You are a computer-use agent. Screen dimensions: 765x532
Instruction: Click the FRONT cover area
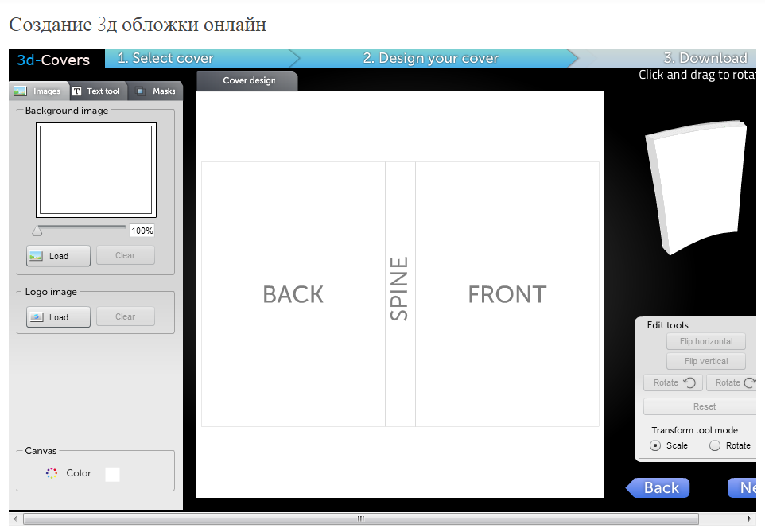[x=507, y=294]
